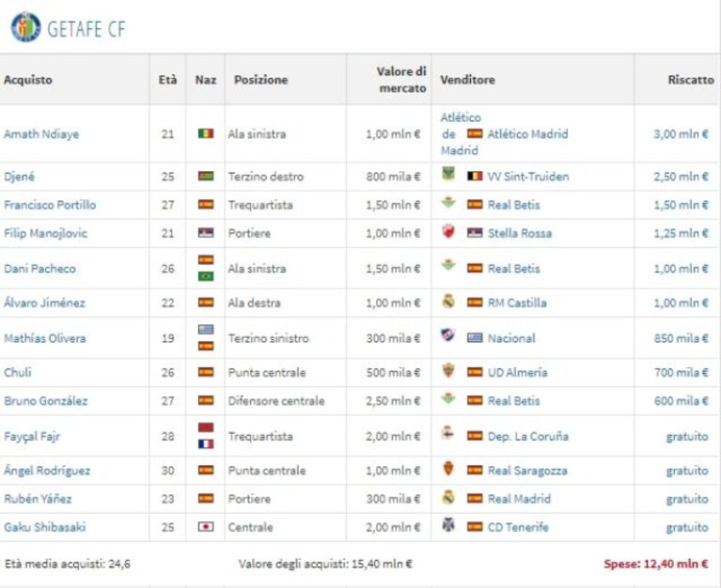721x588 pixels.
Task: Open the Gaku Shibasaki player link
Action: (x=44, y=527)
